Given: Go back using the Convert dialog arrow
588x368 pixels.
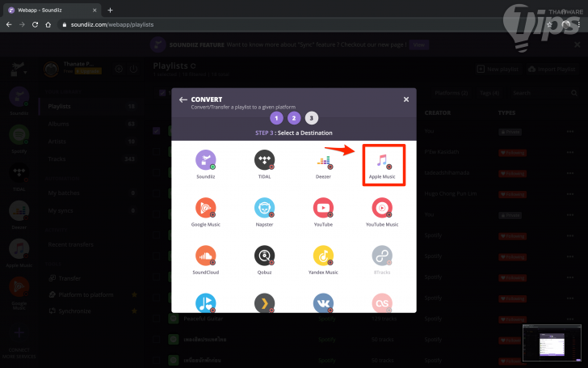Looking at the screenshot, I should (183, 99).
